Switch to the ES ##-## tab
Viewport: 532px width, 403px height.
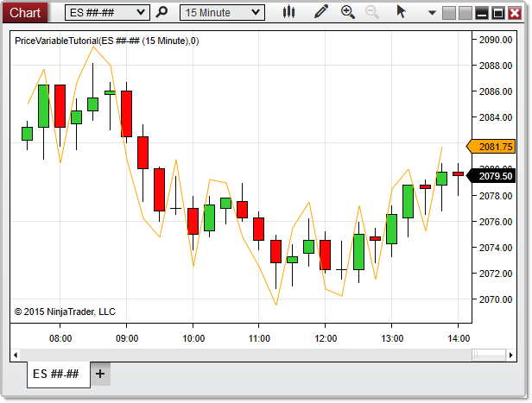(56, 374)
